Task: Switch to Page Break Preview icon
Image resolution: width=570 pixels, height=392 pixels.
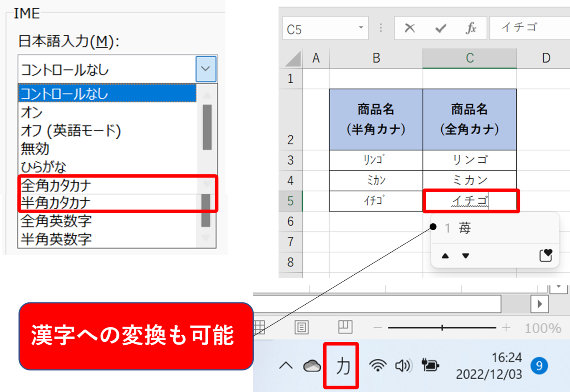Action: click(x=345, y=327)
